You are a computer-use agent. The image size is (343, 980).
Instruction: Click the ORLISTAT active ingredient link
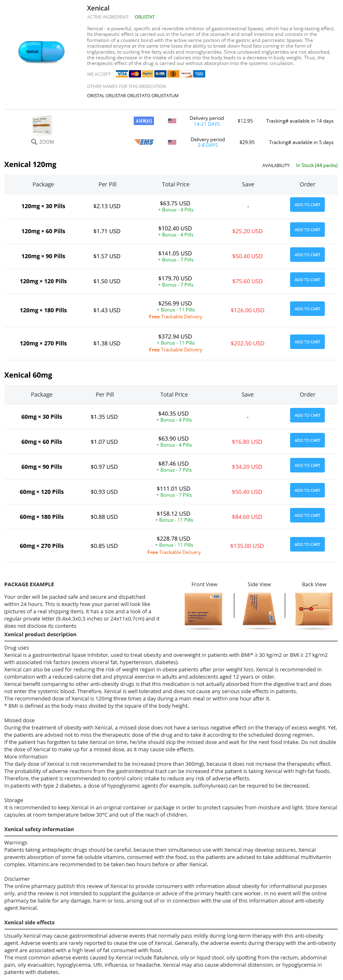click(145, 17)
